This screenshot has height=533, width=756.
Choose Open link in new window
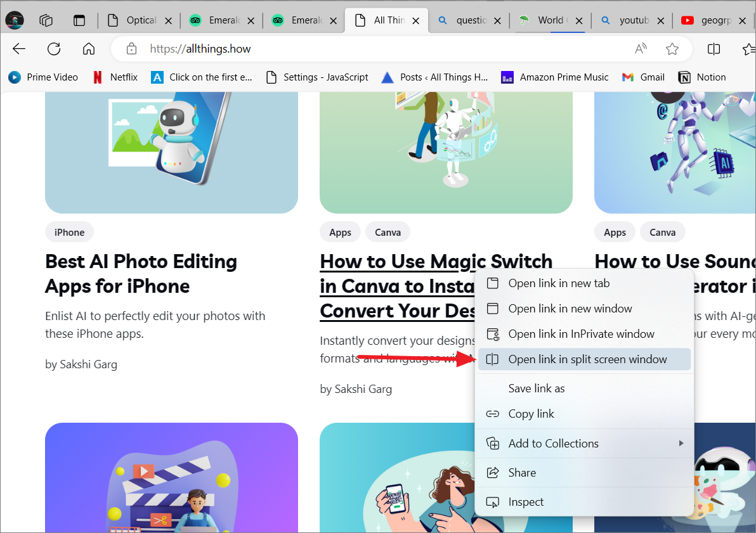[584, 309]
